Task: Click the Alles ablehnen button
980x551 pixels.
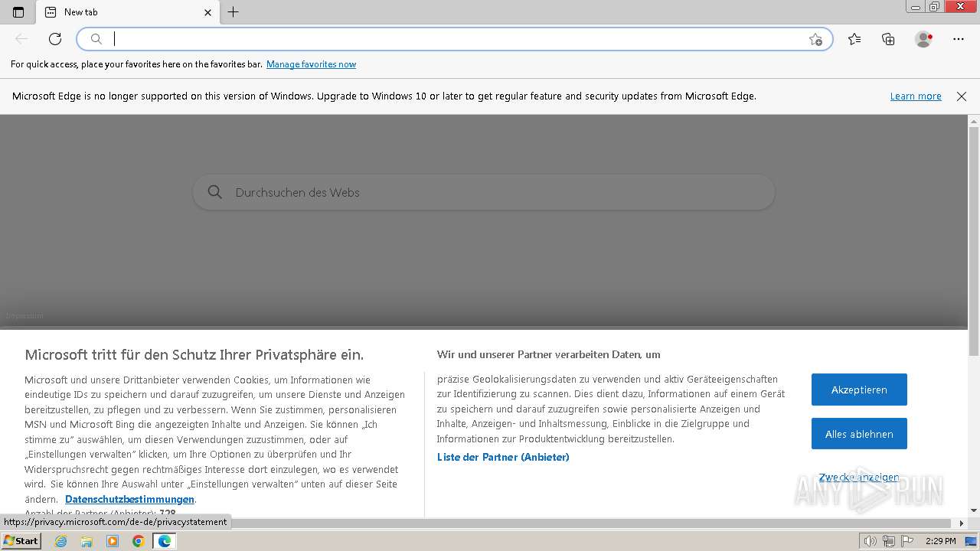Action: tap(859, 434)
